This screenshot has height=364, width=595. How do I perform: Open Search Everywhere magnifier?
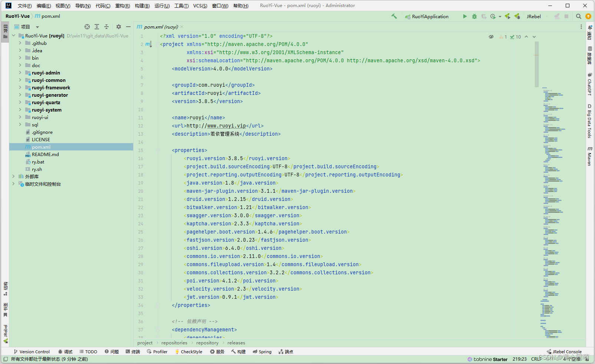coord(579,16)
